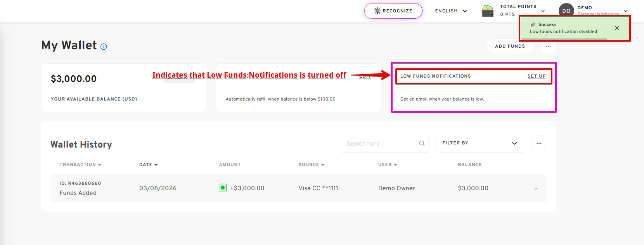Screen dimensions: 644x245
Task: Expand the Funds Added transaction row chevron
Action: pyautogui.click(x=536, y=189)
